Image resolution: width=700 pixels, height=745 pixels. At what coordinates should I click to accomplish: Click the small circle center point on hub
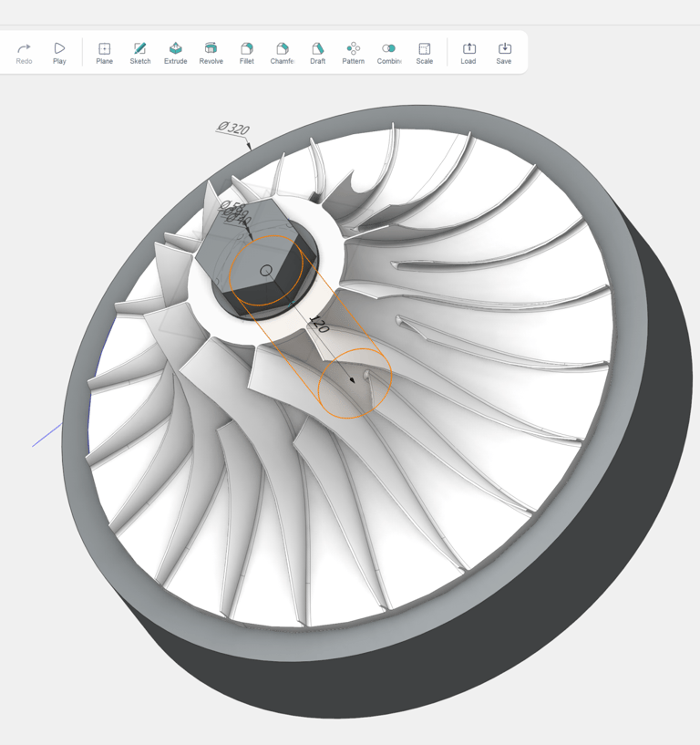[266, 271]
